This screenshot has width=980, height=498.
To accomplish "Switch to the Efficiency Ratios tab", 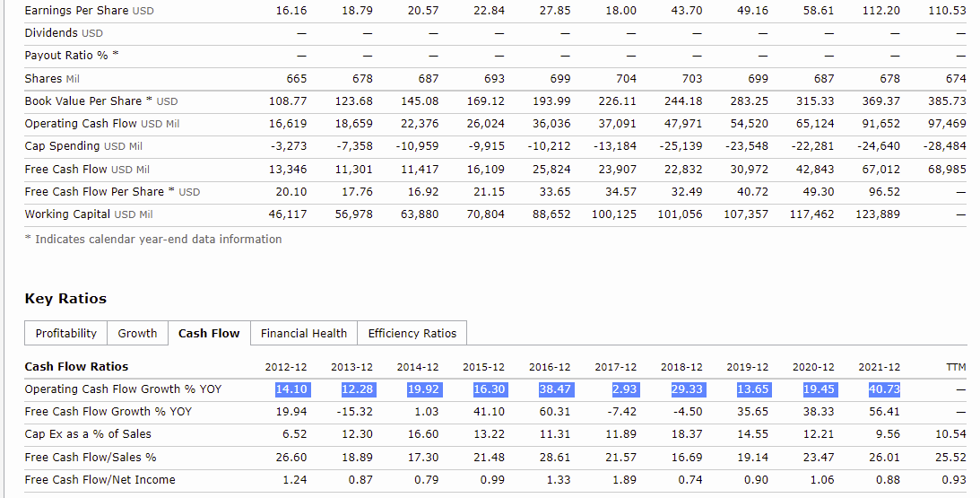I will (412, 333).
